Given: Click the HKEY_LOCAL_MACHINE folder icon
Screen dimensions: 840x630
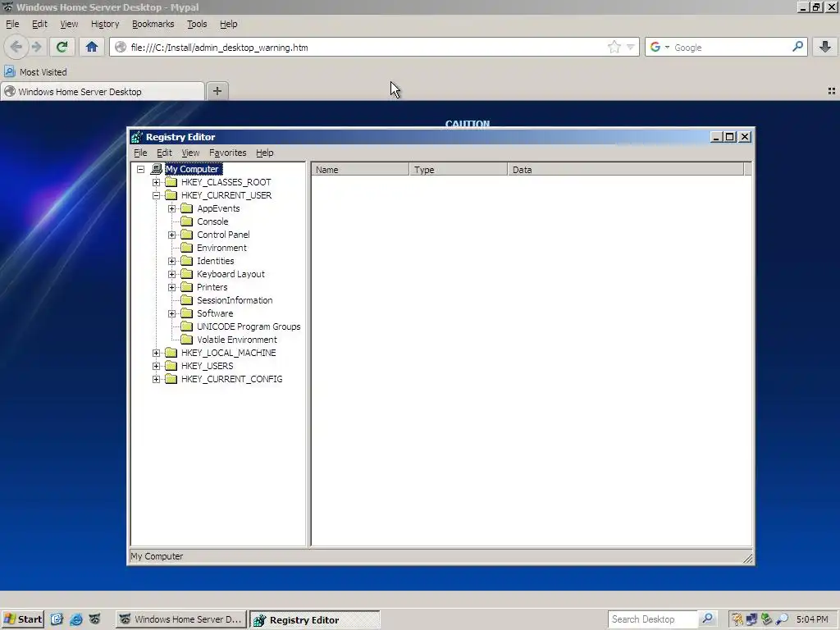Looking at the screenshot, I should tap(171, 353).
